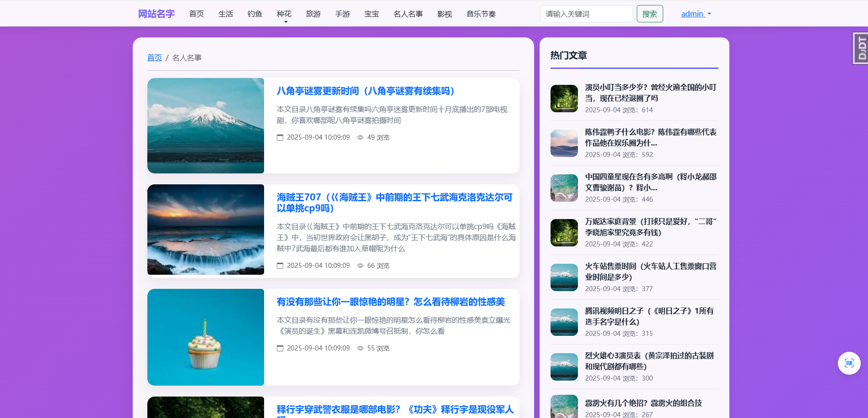Image resolution: width=868 pixels, height=418 pixels.
Task: Click calendar icon under the 柳岩 article
Action: pyautogui.click(x=280, y=348)
